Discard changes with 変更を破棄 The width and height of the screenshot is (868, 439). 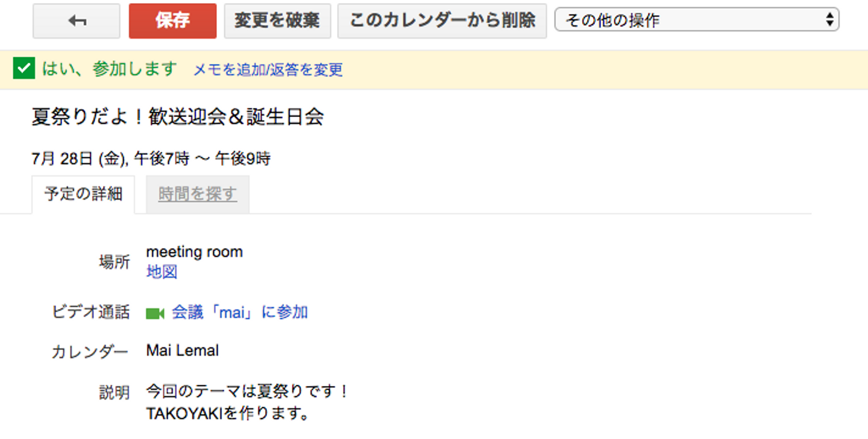click(277, 21)
